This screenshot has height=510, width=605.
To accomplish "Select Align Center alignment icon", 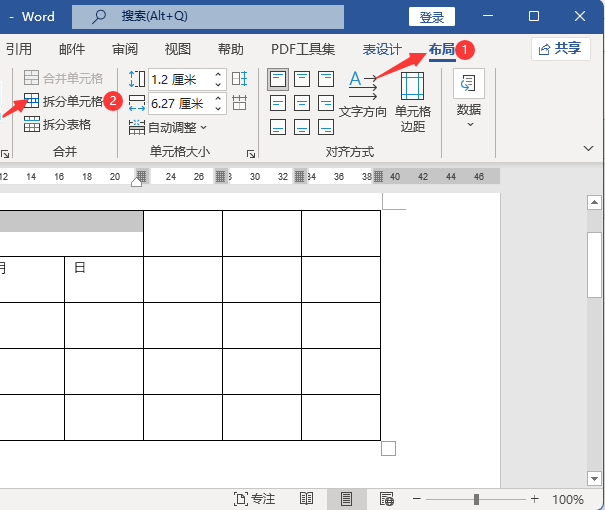I will click(x=302, y=103).
